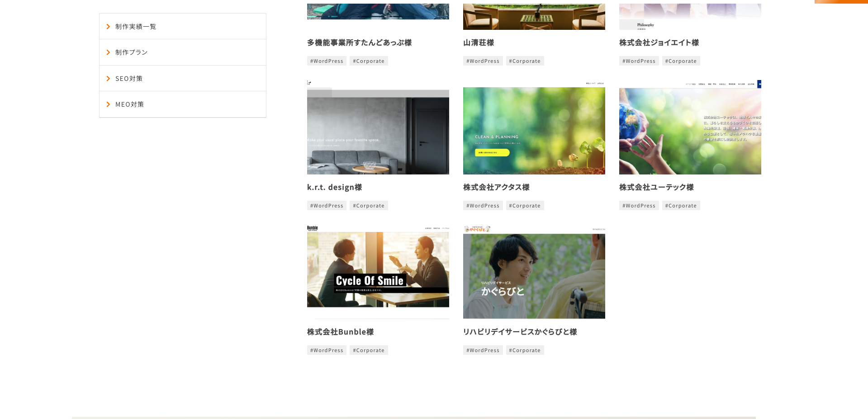Click the #WordPress tag under 多機能事業所すたんどあっぷ様
This screenshot has height=419, width=868.
click(326, 61)
